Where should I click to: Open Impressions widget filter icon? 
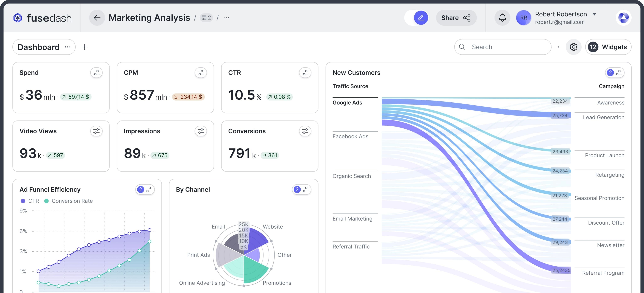[201, 131]
